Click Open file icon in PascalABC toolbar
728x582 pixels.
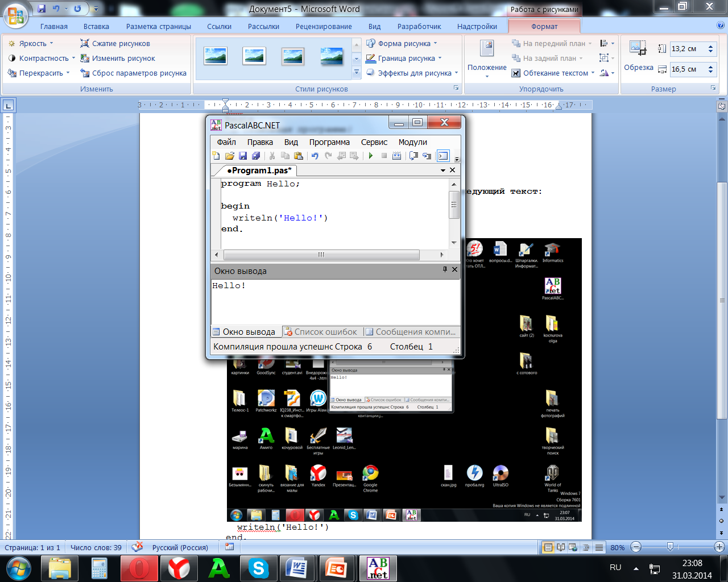point(229,156)
